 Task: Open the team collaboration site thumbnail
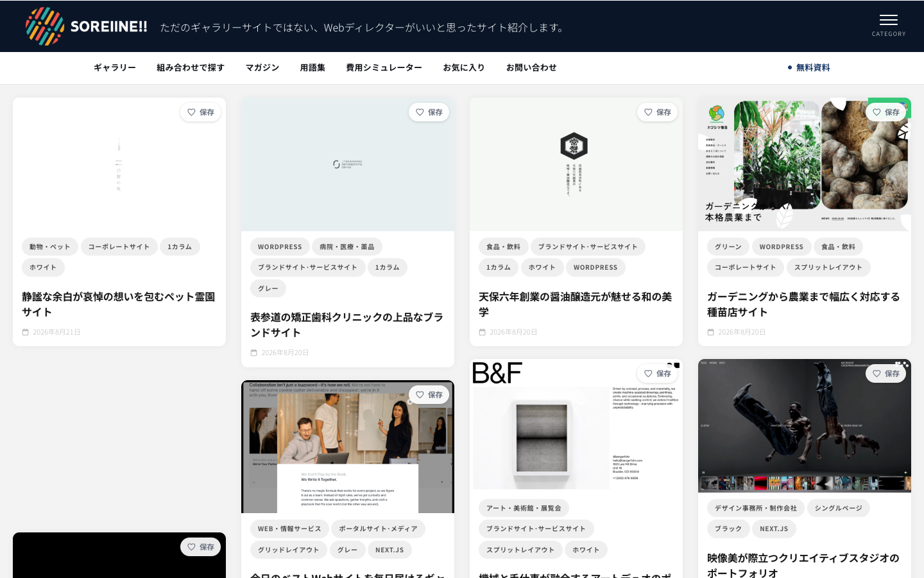(348, 447)
